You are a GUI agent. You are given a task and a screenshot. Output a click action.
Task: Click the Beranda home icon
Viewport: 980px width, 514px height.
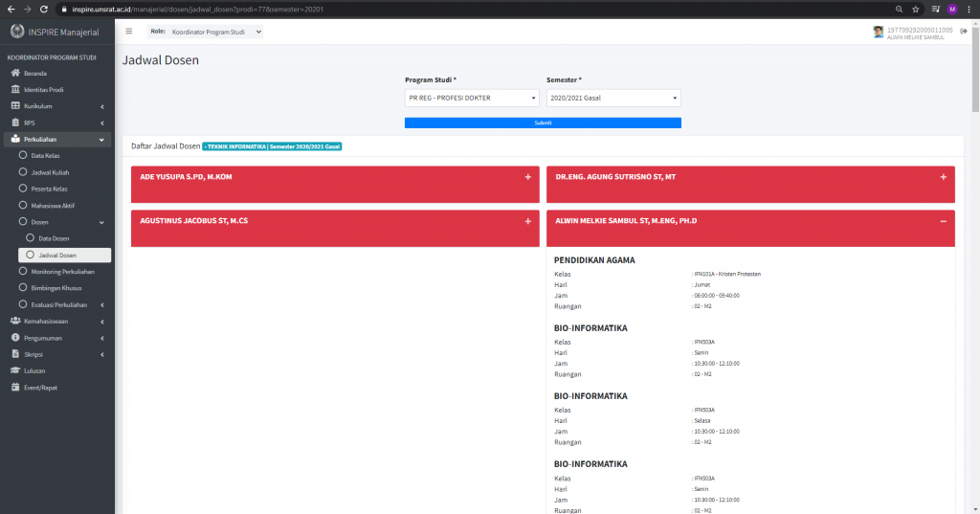(x=15, y=73)
